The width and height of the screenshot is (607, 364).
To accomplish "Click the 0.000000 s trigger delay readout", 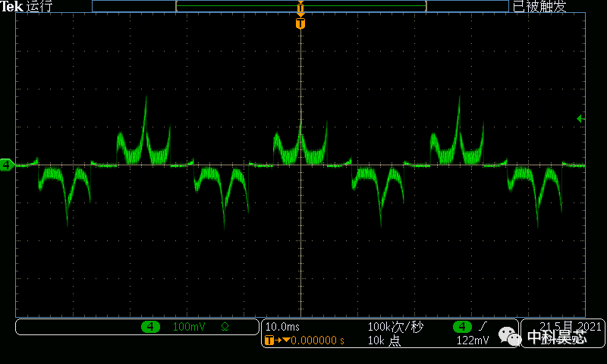I will coord(317,340).
